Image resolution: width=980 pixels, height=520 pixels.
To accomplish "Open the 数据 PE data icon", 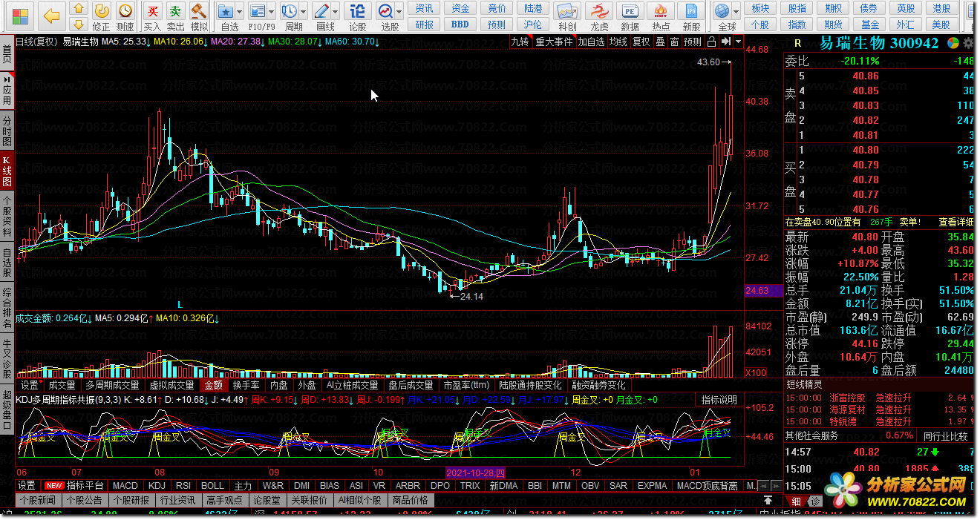I will 630,11.
